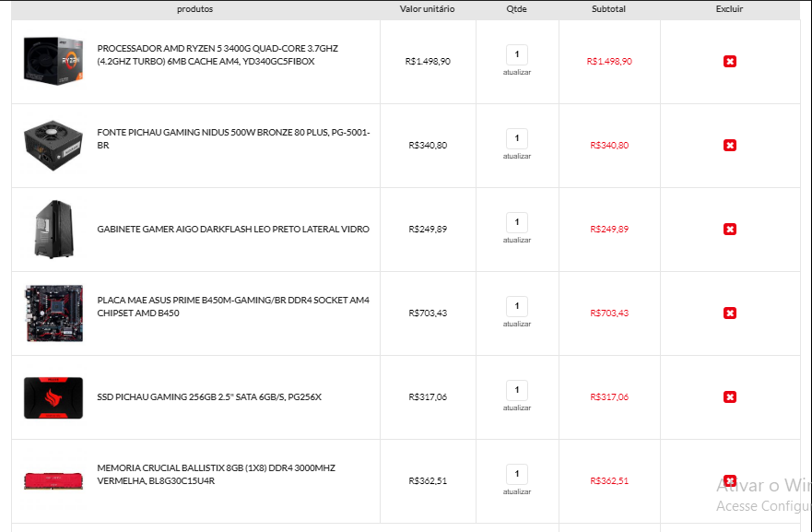Click the processor quantity field

pyautogui.click(x=517, y=54)
